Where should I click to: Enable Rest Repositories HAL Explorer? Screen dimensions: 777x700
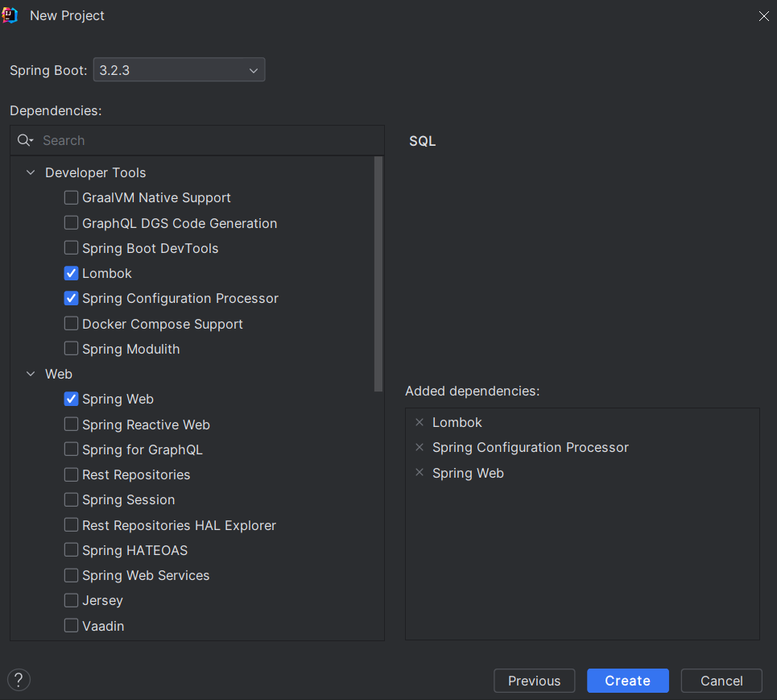pos(72,525)
